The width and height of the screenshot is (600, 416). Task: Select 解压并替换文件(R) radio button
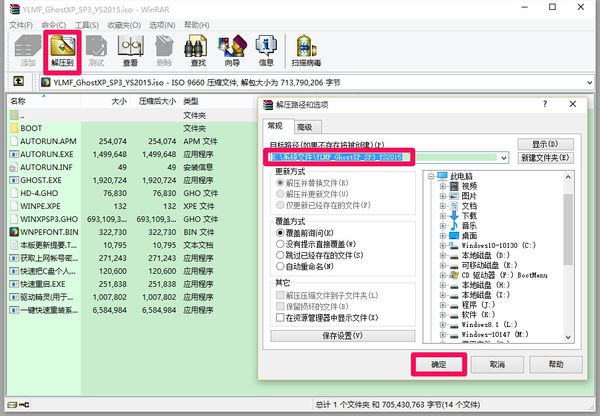point(280,183)
